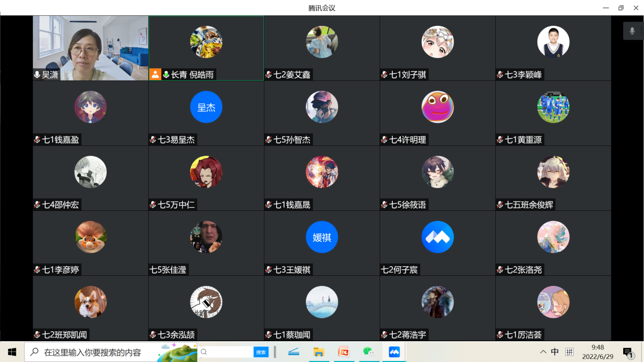Click the muted mic icon beside 七4许明理
644x362 pixels.
pos(385,139)
